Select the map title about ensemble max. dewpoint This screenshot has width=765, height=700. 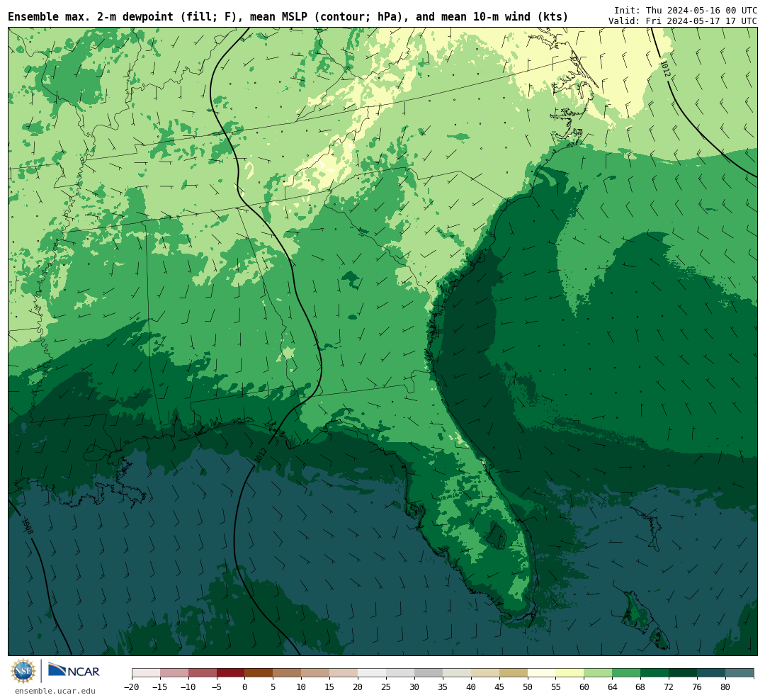point(288,17)
